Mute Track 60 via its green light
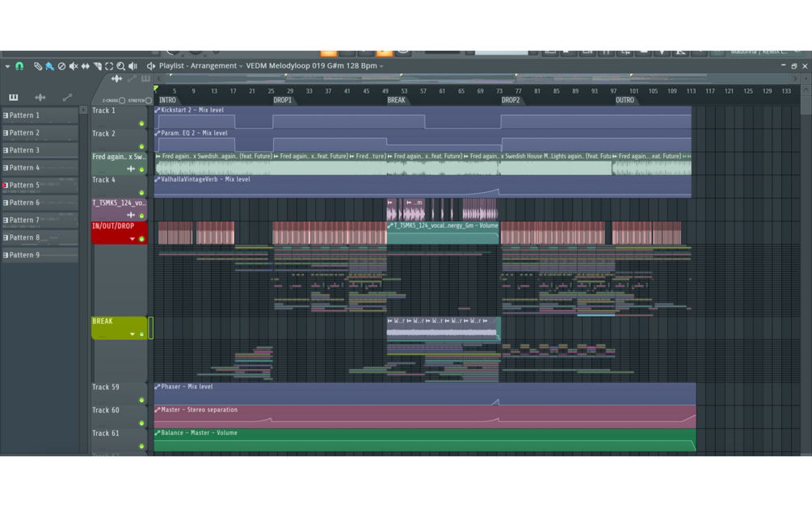 pyautogui.click(x=141, y=423)
